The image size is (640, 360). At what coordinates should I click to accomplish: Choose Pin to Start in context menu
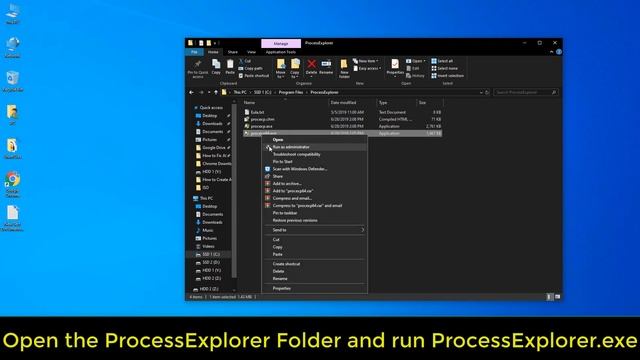click(315, 162)
